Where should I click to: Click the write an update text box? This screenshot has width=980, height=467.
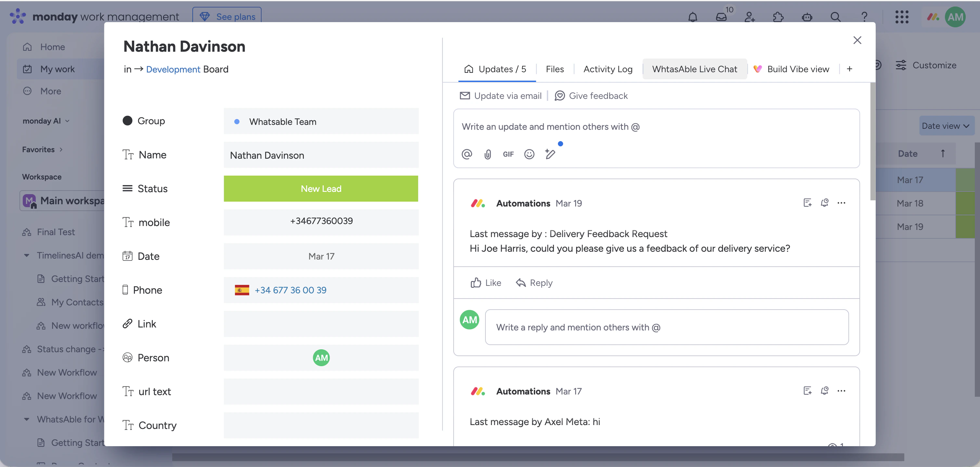(x=656, y=127)
